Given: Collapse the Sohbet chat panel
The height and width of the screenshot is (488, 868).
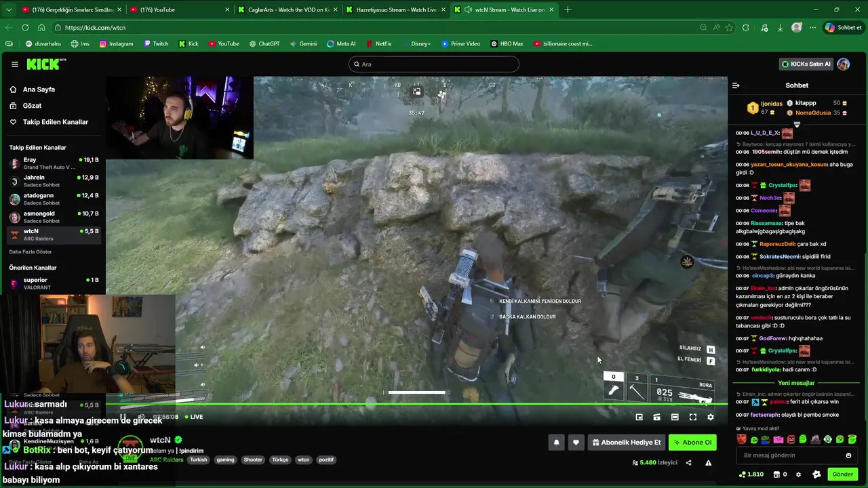Looking at the screenshot, I should point(736,85).
